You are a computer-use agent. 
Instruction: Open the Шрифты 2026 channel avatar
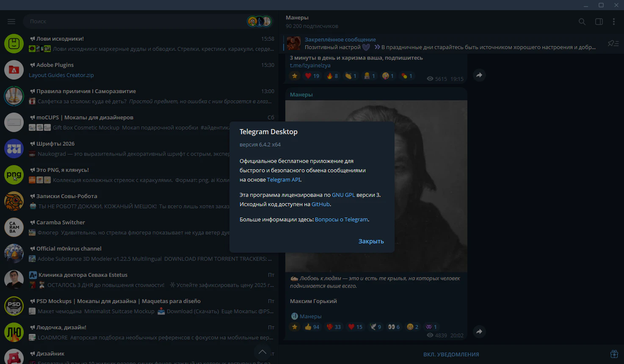click(x=14, y=149)
